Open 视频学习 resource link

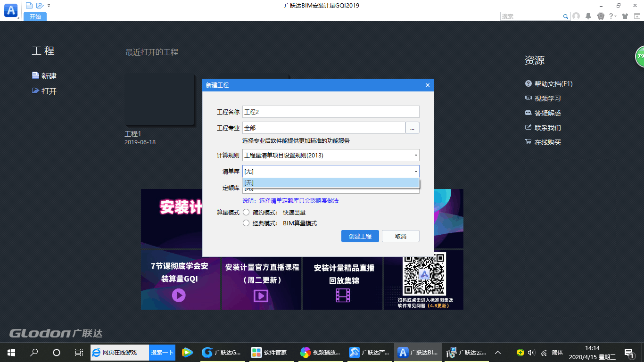point(543,99)
